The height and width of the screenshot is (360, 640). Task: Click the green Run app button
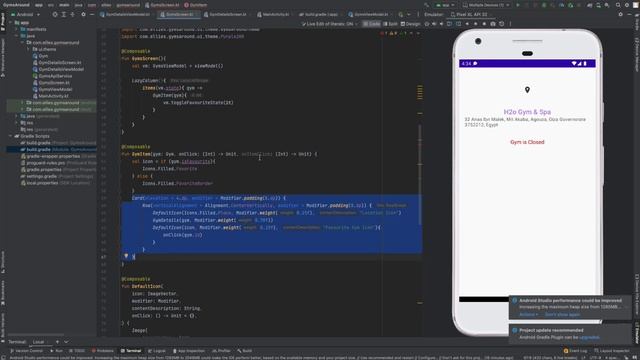click(x=518, y=5)
